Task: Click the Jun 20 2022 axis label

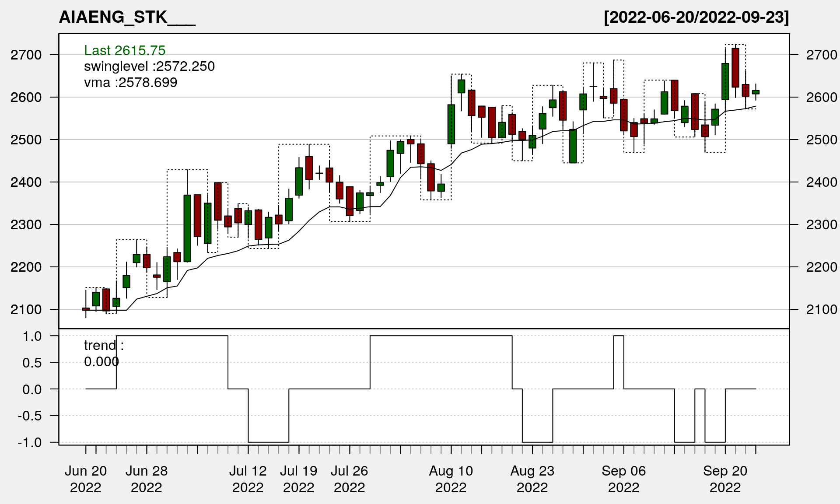Action: click(x=86, y=479)
